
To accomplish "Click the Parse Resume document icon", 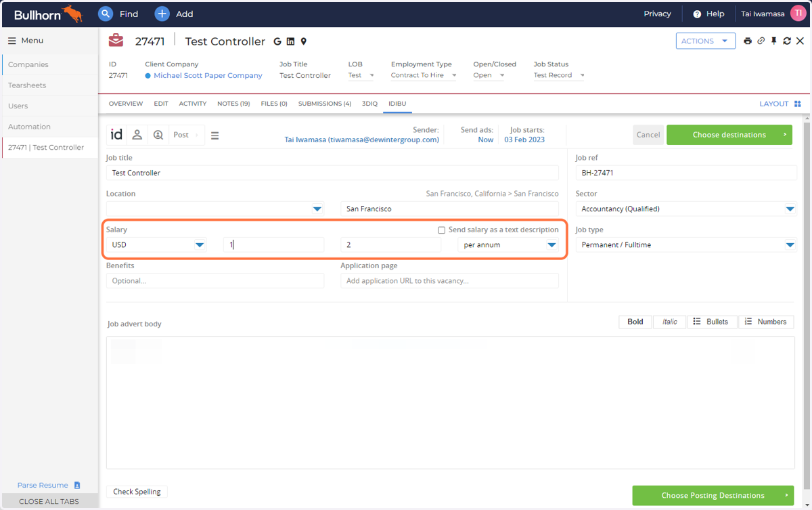I will click(x=77, y=485).
